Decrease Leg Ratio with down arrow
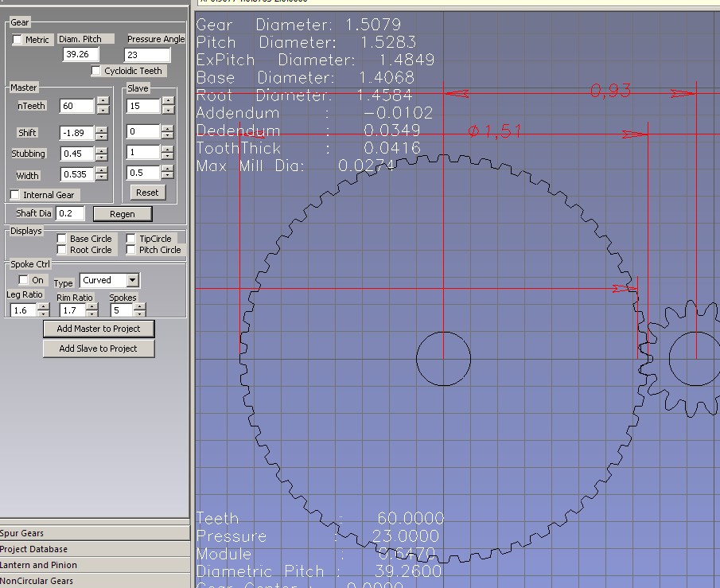The width and height of the screenshot is (720, 588). pyautogui.click(x=41, y=314)
